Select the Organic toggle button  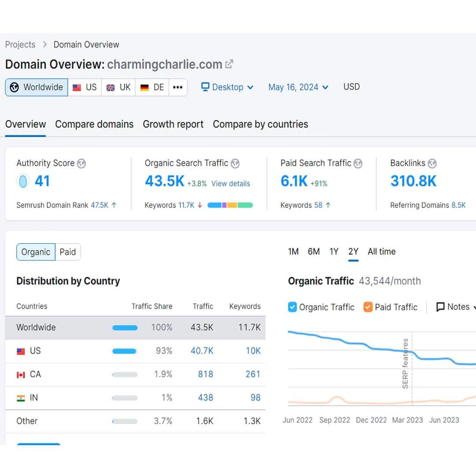coord(36,252)
